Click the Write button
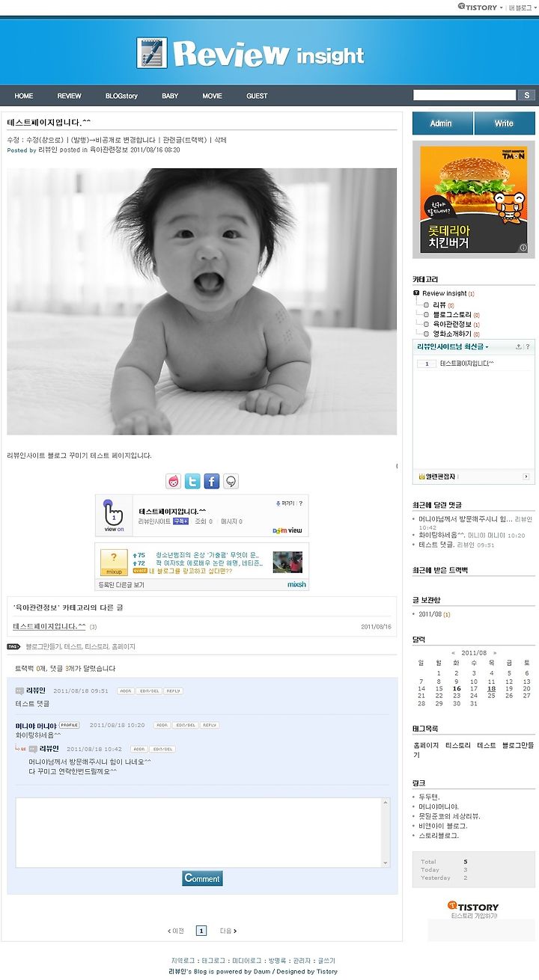This screenshot has height=980, width=539. pyautogui.click(x=505, y=123)
